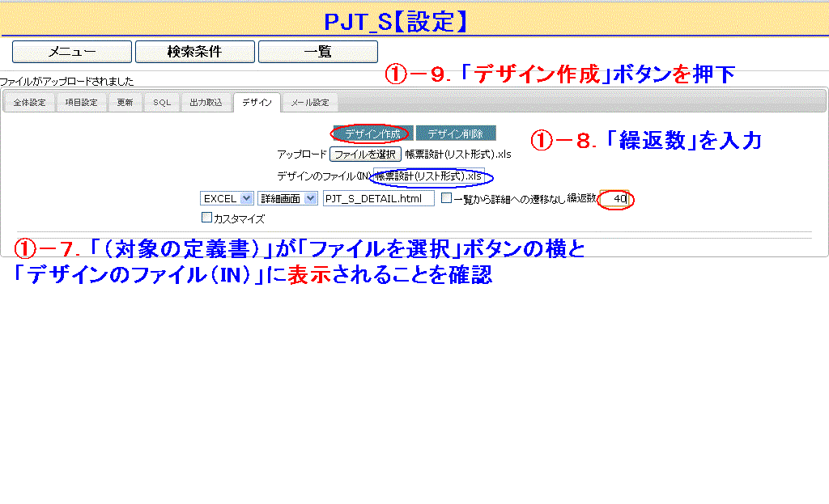Screen dimensions: 829x504
Task: Focus the デザインのファイル(IN) text field
Action: (428, 176)
